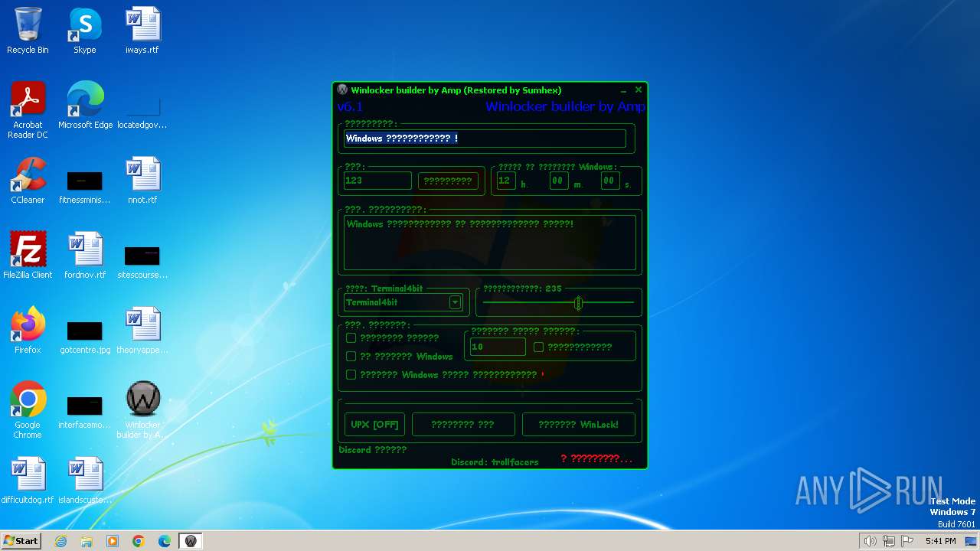Image resolution: width=980 pixels, height=551 pixels.
Task: Click the Chrome taskbar icon
Action: coord(139,541)
